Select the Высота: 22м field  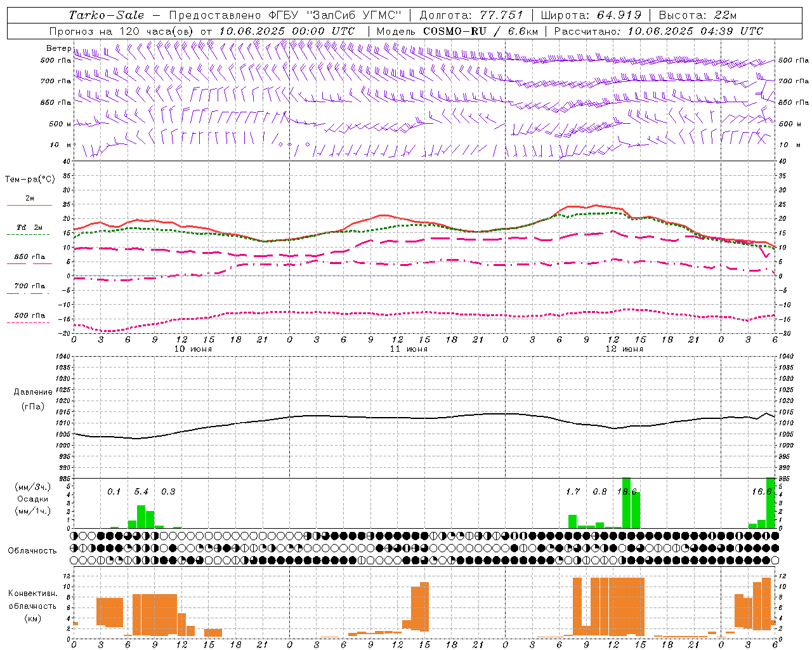tap(698, 15)
